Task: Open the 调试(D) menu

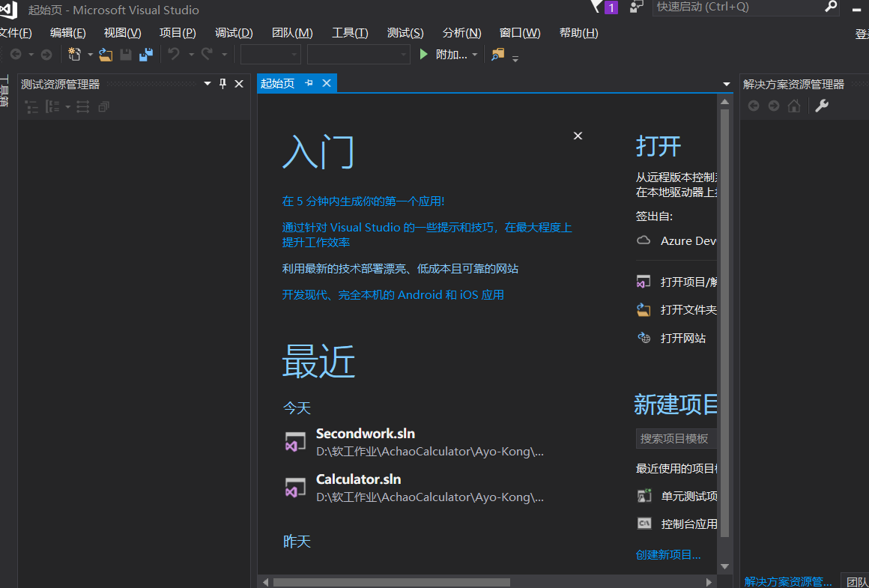Action: 234,33
